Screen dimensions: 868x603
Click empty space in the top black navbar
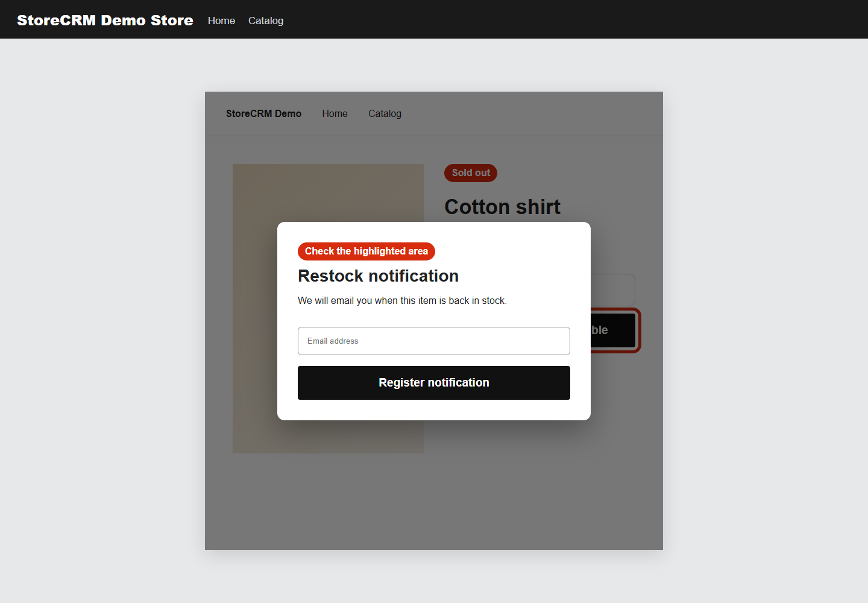pos(573,19)
